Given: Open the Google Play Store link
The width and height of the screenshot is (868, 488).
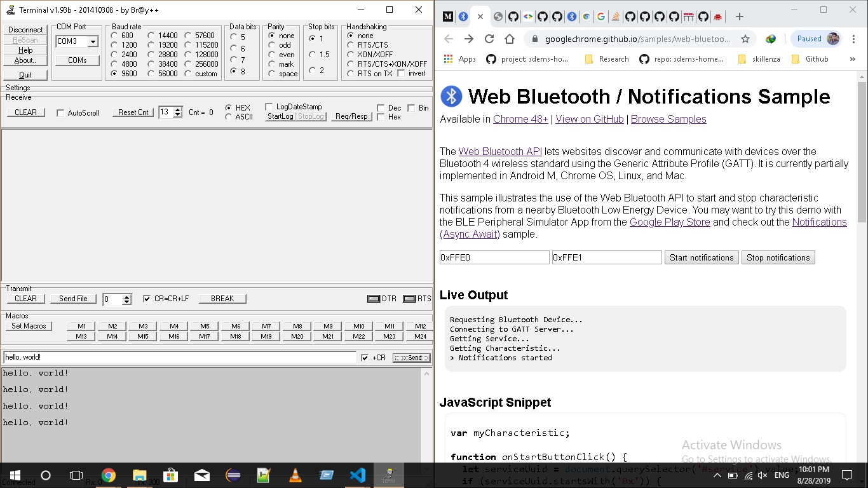Looking at the screenshot, I should [670, 222].
